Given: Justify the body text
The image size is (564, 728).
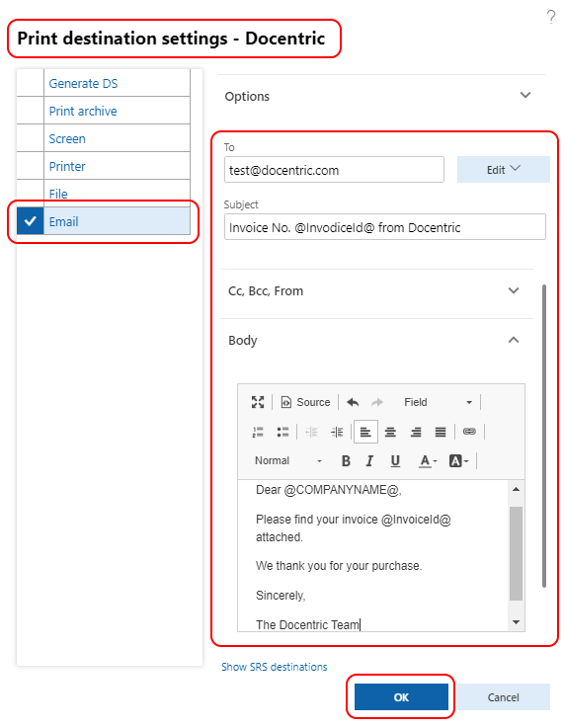Looking at the screenshot, I should [441, 432].
